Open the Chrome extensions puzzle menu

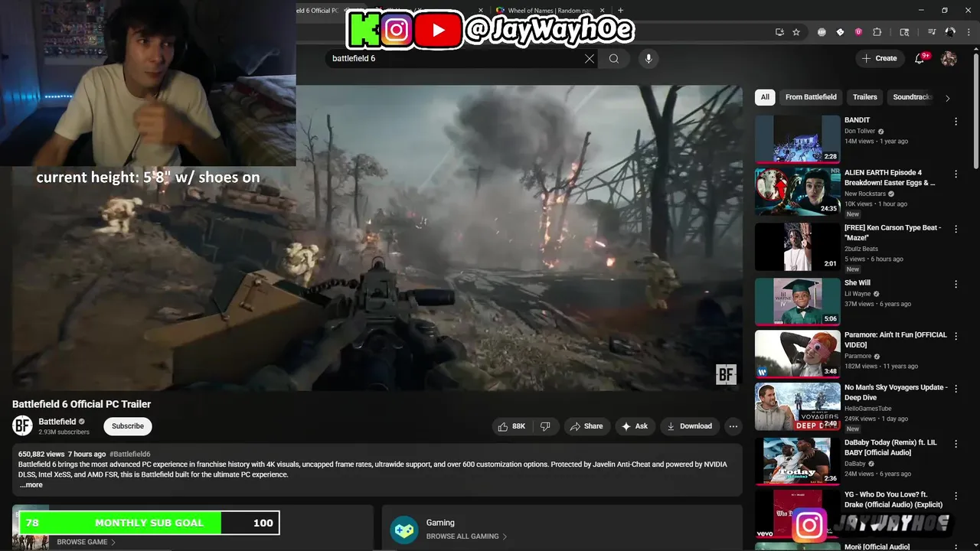[877, 32]
